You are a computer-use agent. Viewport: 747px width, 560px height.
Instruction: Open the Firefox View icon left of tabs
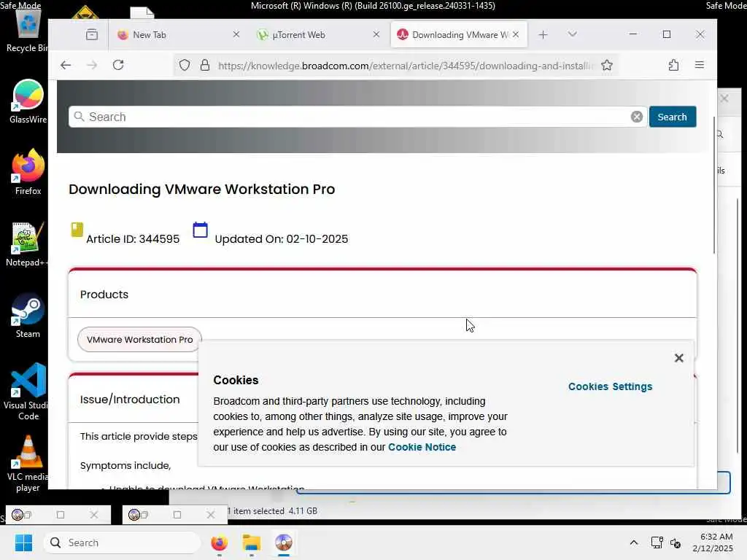(92, 34)
